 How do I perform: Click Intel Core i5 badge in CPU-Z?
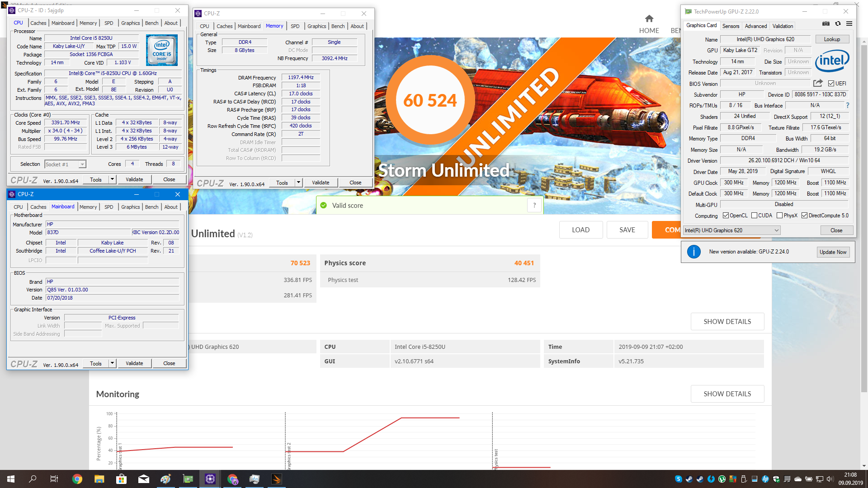(x=162, y=50)
